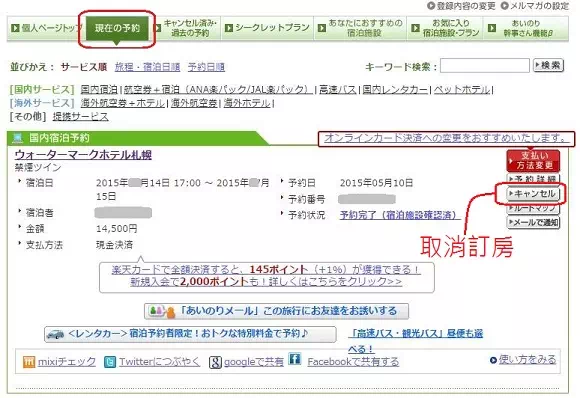Click Facebookで共有する link
This screenshot has height=398, width=580.
353,362
